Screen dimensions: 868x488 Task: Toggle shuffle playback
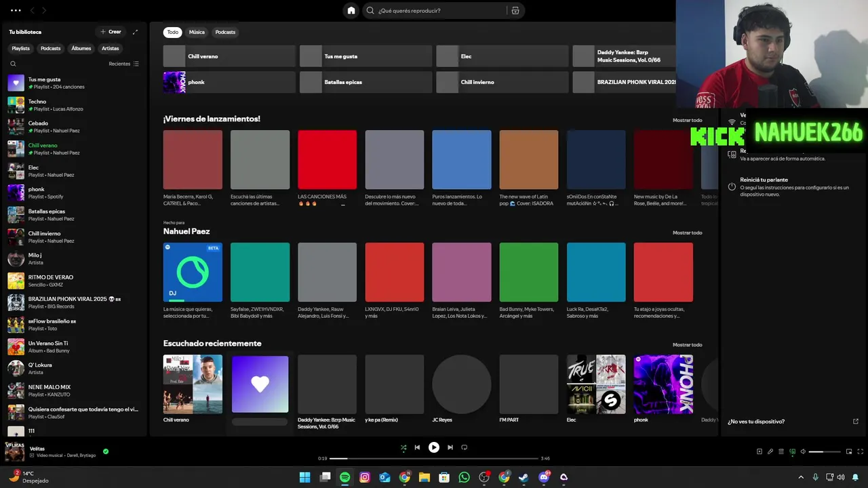click(403, 447)
